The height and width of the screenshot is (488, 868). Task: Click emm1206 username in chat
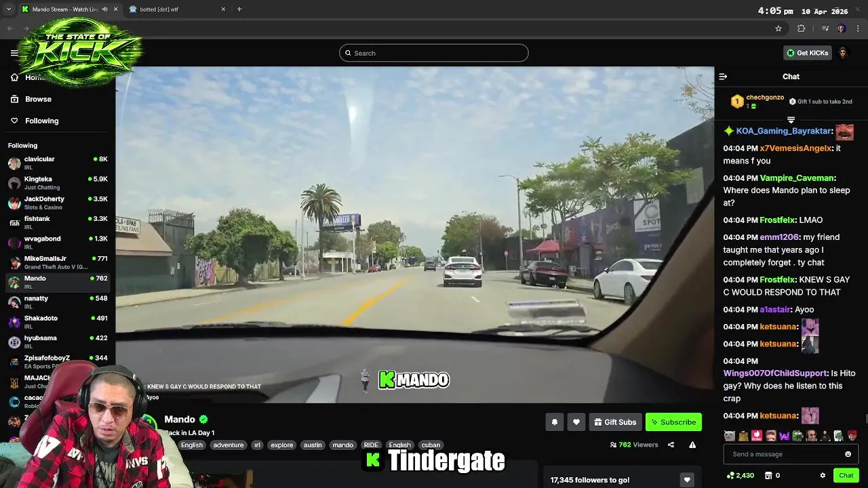pyautogui.click(x=779, y=237)
